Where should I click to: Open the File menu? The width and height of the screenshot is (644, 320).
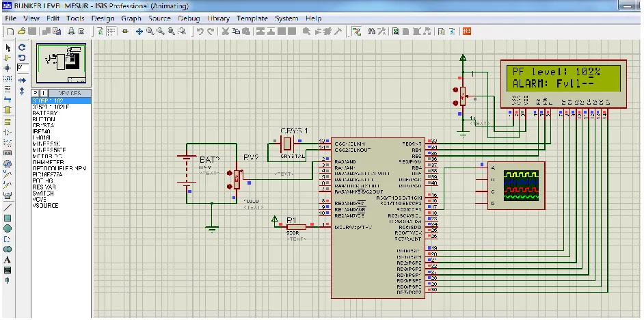pyautogui.click(x=10, y=18)
